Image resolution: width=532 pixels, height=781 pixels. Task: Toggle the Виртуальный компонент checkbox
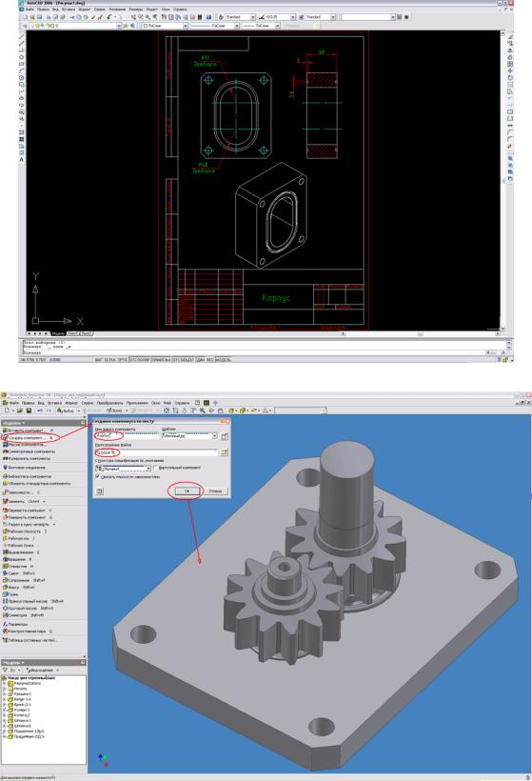[x=156, y=469]
